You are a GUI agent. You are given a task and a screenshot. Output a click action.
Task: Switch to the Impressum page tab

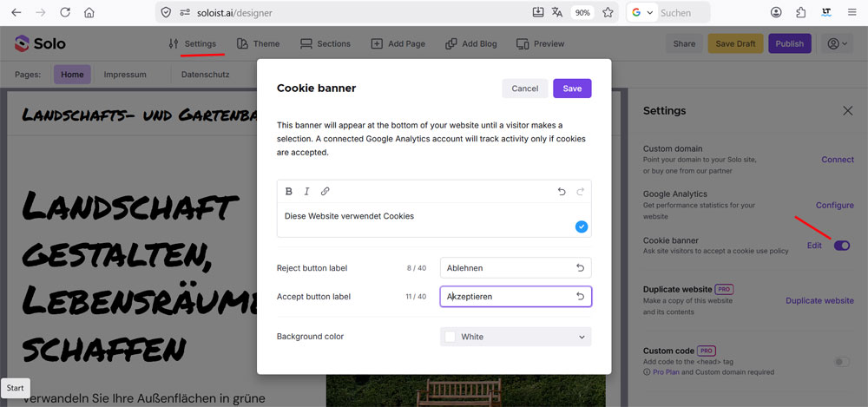point(125,75)
